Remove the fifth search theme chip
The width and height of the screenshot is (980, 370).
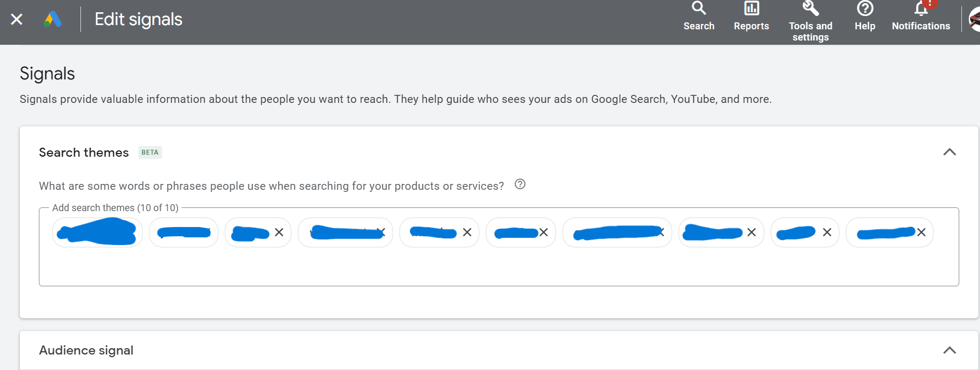point(467,232)
